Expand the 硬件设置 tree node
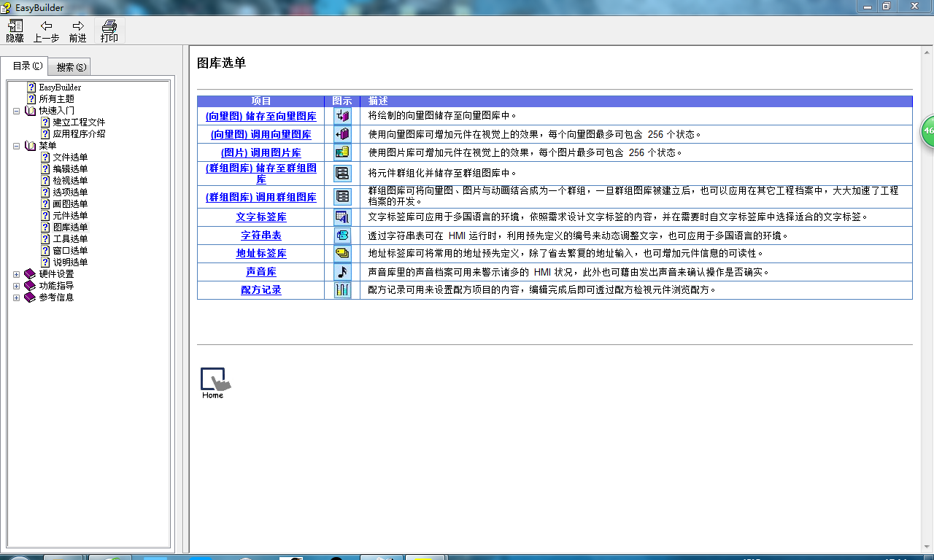934x560 pixels. pyautogui.click(x=16, y=274)
